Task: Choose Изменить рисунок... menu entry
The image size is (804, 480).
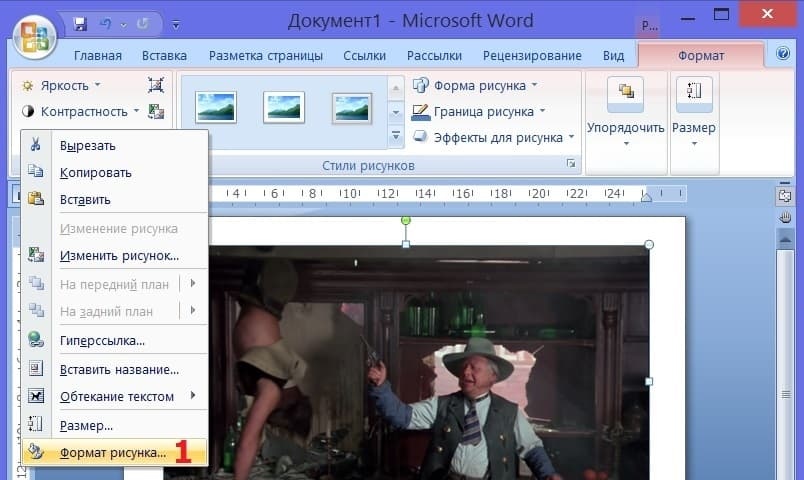Action: 115,255
